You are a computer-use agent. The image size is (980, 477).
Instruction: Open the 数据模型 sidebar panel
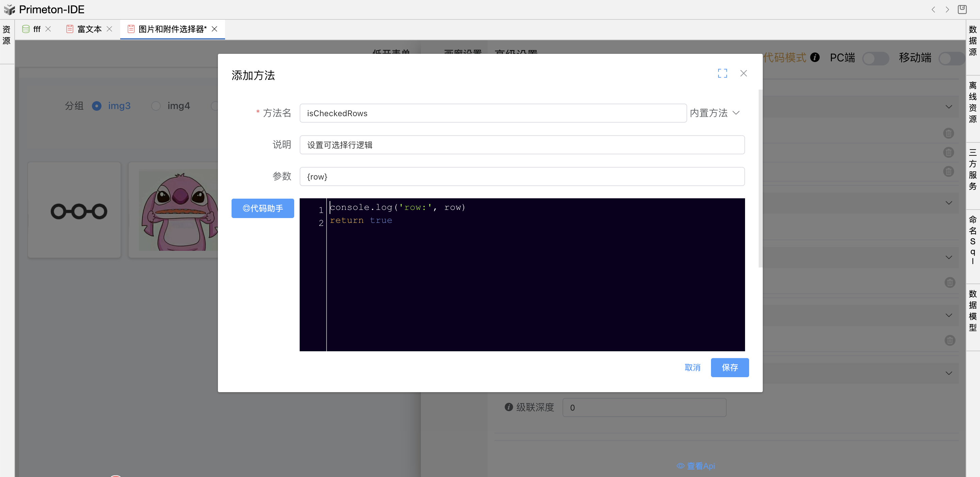pyautogui.click(x=973, y=309)
